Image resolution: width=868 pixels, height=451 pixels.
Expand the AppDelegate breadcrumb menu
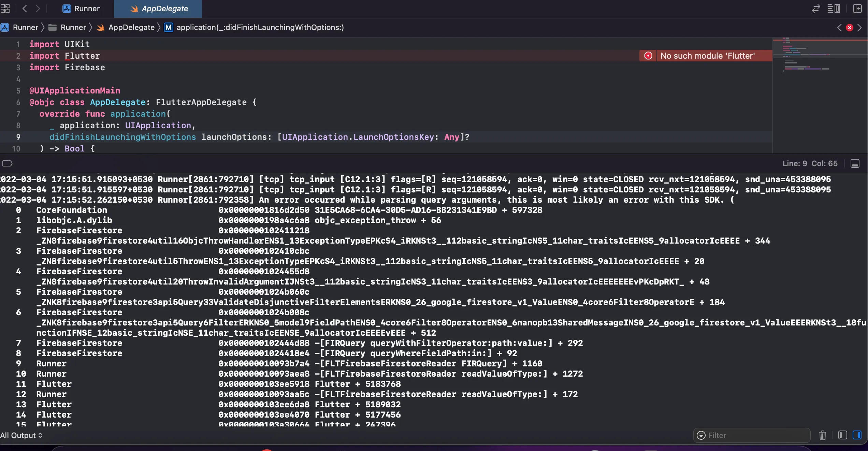(131, 28)
